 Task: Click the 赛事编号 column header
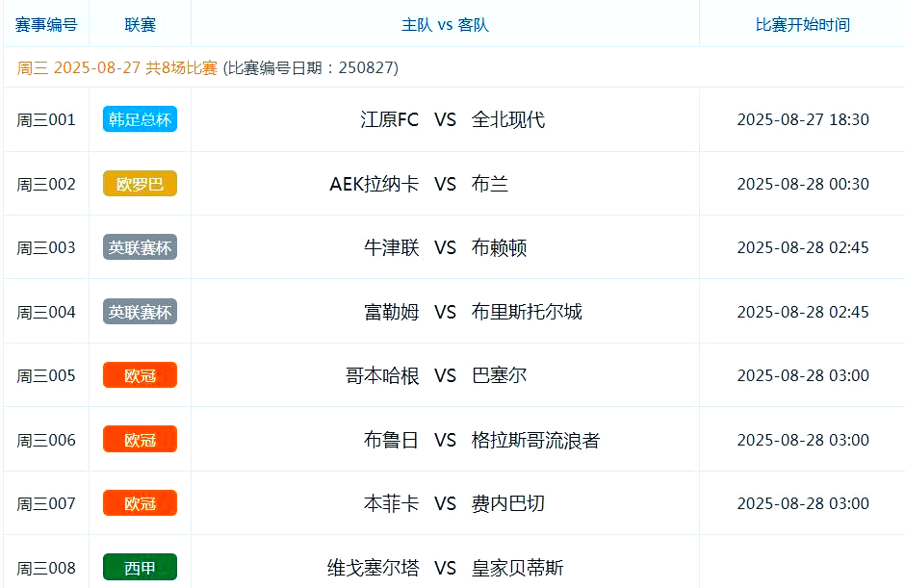45,24
